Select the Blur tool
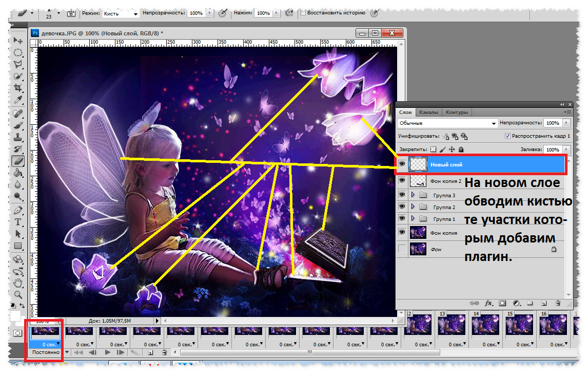This screenshot has height=374, width=588. 17,185
